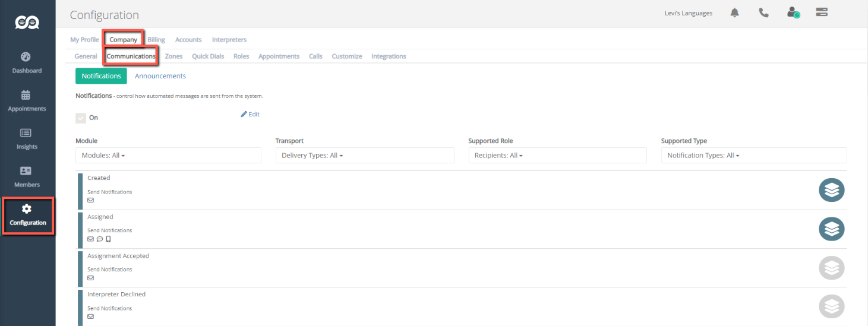Open Members in the sidebar
Viewport: 868px width, 326px height.
click(x=27, y=177)
